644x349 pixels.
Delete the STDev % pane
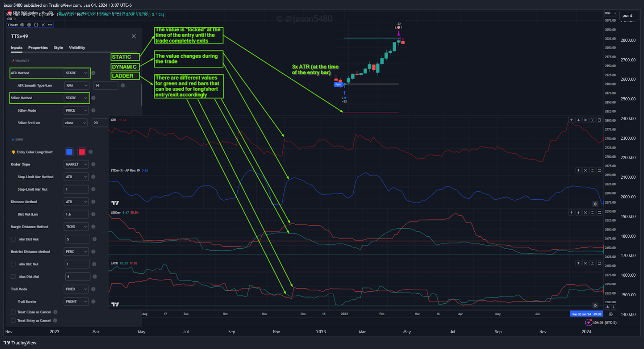point(585,170)
